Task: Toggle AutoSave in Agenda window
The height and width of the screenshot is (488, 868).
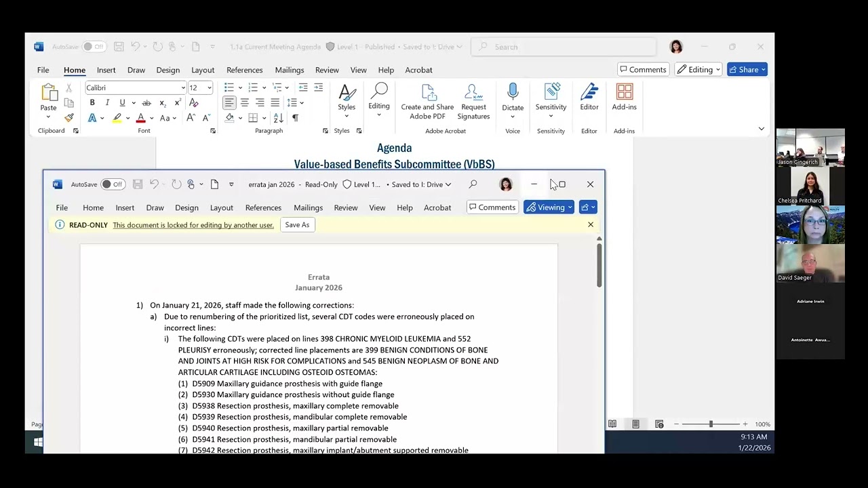Action: pyautogui.click(x=94, y=47)
